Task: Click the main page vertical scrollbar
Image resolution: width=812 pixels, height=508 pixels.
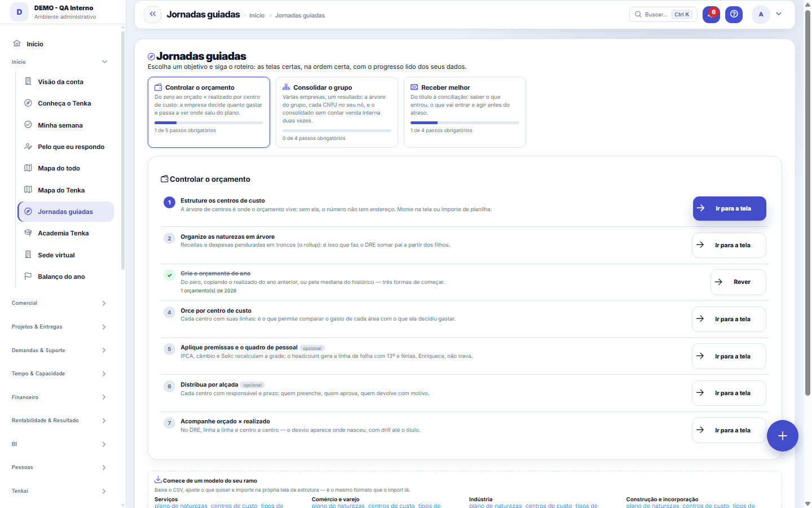Action: 807,203
